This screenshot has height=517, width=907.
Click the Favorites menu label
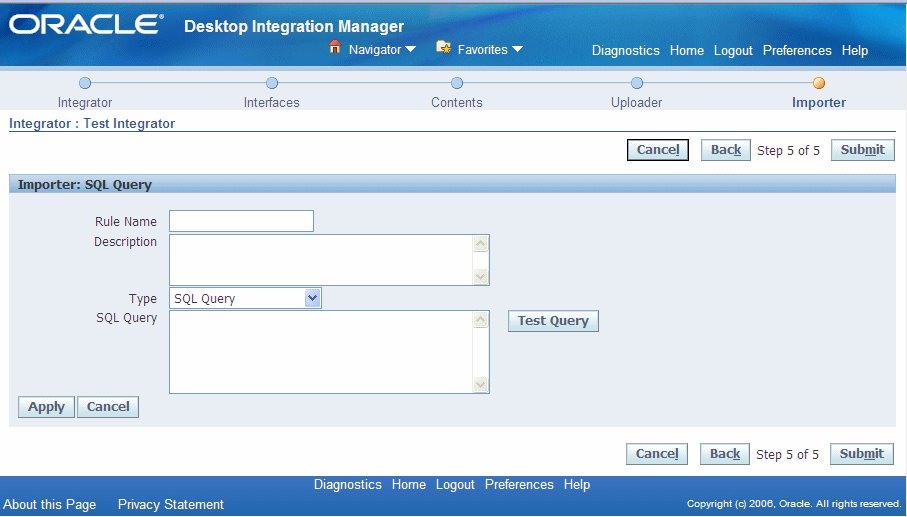(x=482, y=50)
